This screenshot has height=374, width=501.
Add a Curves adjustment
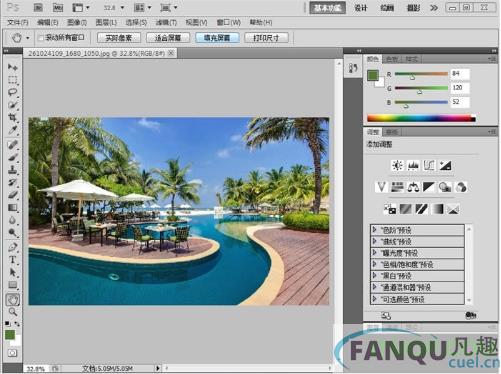point(429,165)
